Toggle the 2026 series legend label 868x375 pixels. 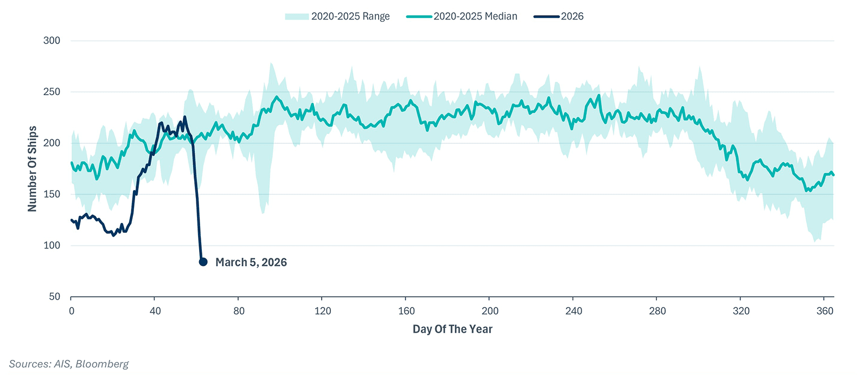tap(572, 17)
